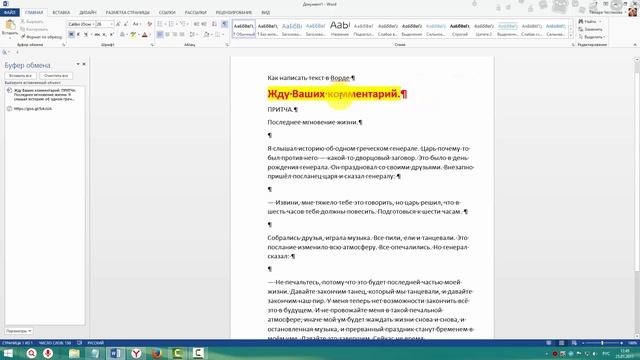Image resolution: width=640 pixels, height=360 pixels.
Task: Open Firefox from the taskbar
Action: click(157, 353)
